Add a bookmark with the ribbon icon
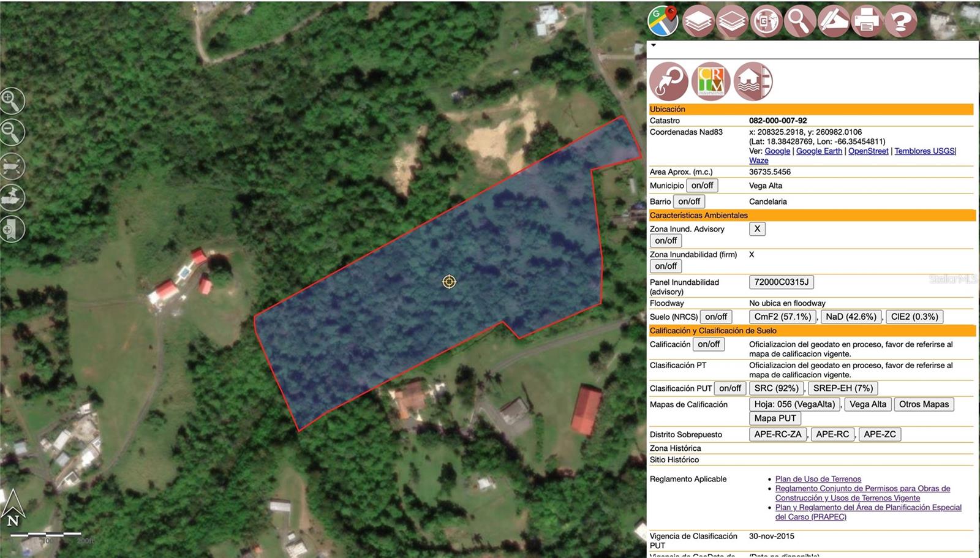 (12, 230)
